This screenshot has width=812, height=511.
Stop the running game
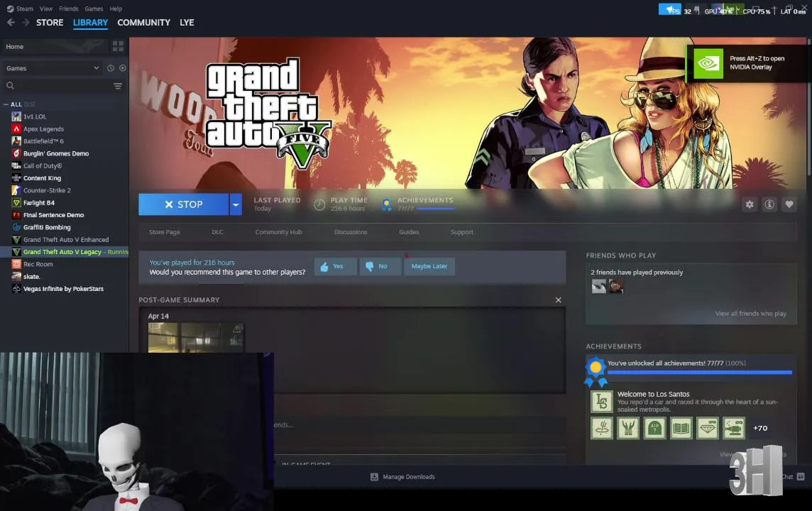pos(183,204)
